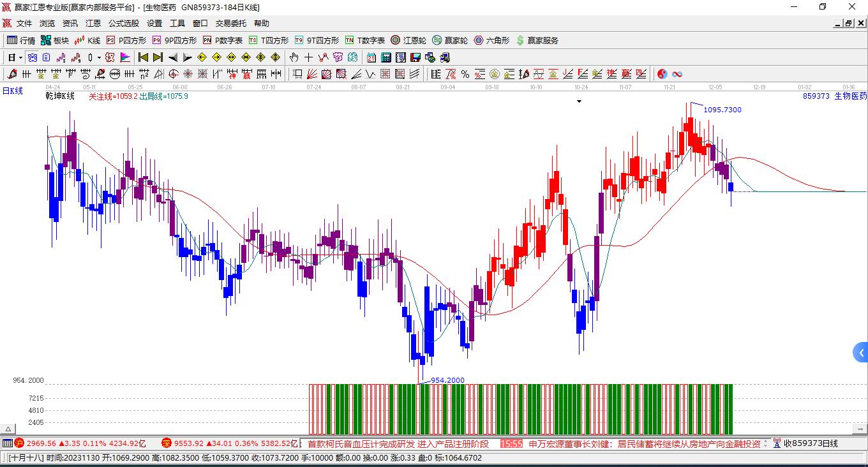
Task: Select the crosshair cursor tool
Action: point(308,57)
